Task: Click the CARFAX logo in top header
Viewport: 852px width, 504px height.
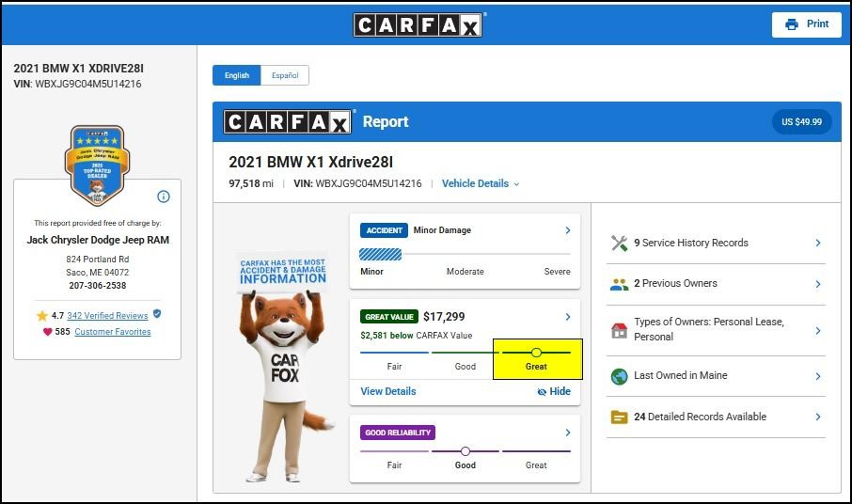Action: [418, 25]
